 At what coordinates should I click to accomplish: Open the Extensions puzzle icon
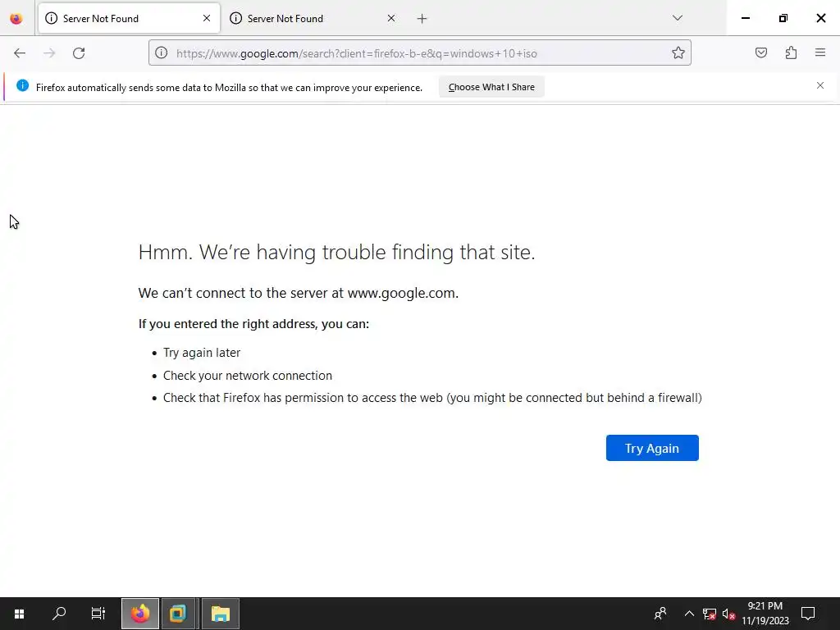(x=791, y=52)
